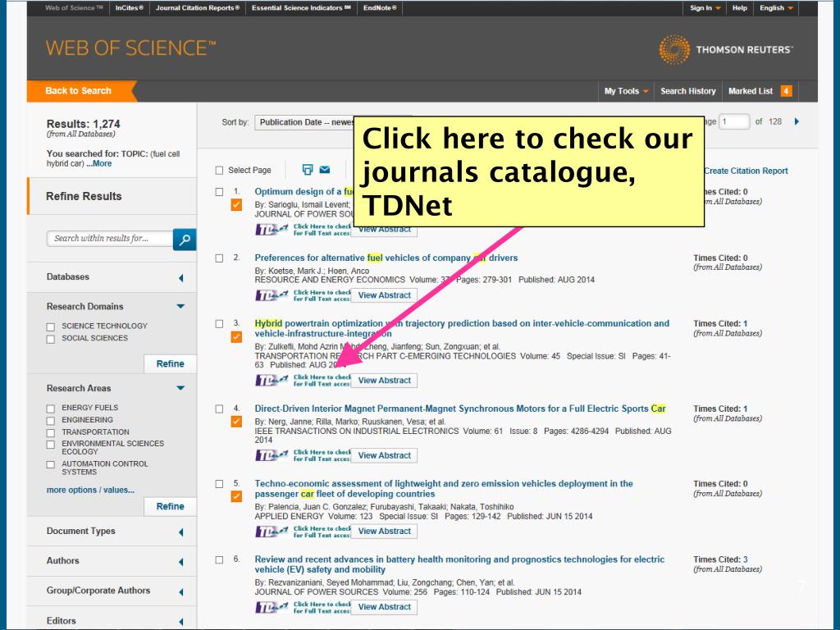Viewport: 840px width, 630px height.
Task: Uncheck the orange marked box for result 4
Action: 236,422
